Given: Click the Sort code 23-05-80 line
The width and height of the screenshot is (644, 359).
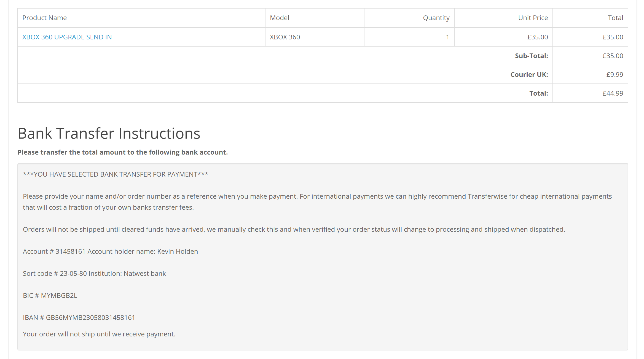Looking at the screenshot, I should [94, 273].
